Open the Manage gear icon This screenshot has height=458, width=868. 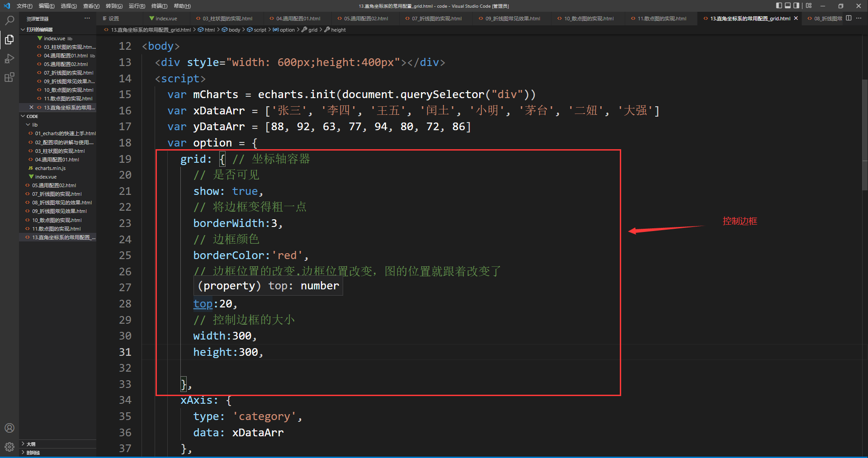tap(9, 447)
